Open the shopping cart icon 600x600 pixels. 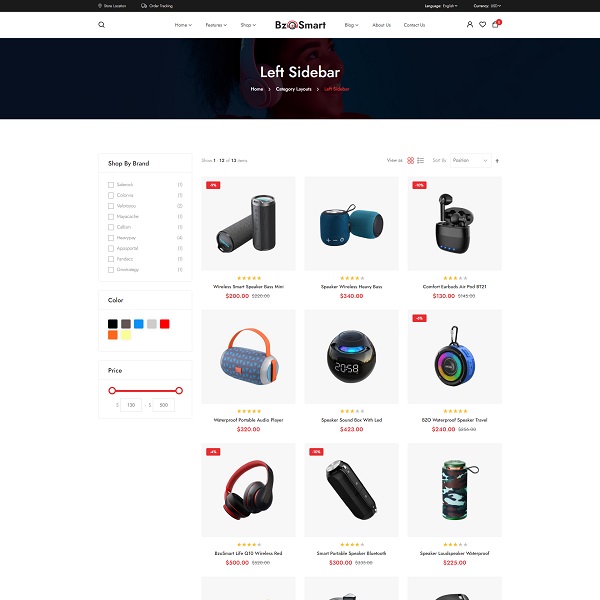(496, 24)
